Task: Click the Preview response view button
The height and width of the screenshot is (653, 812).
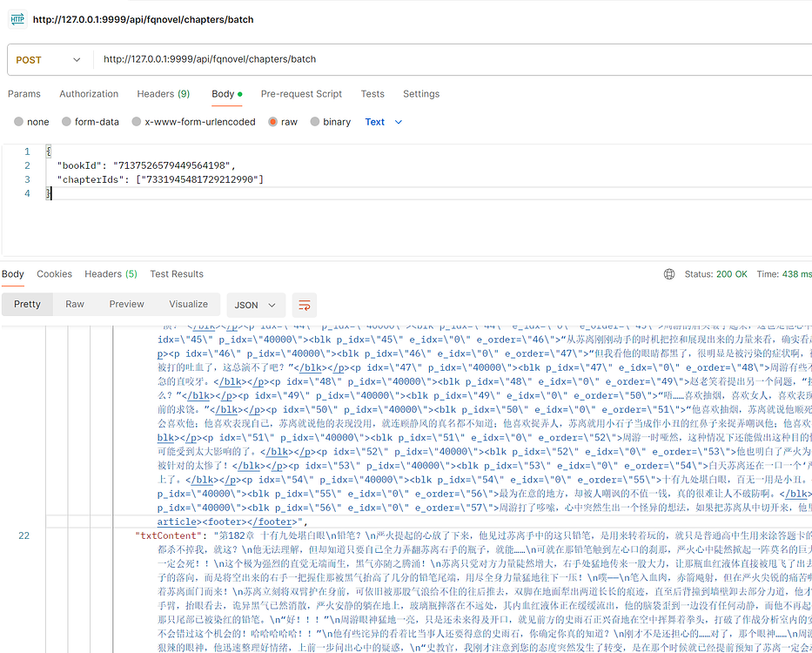Action: click(x=126, y=304)
